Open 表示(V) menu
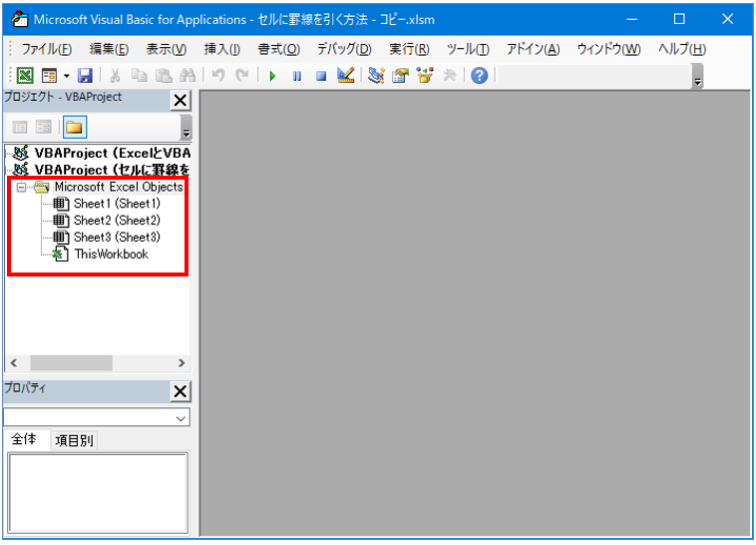Viewport: 756px width, 545px height. point(167,49)
